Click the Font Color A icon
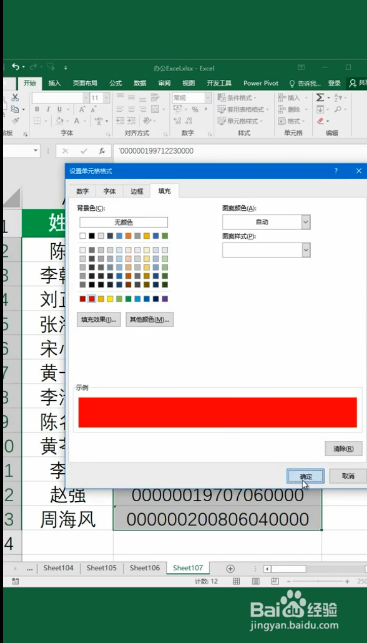The width and height of the screenshot is (367, 643). 77,121
